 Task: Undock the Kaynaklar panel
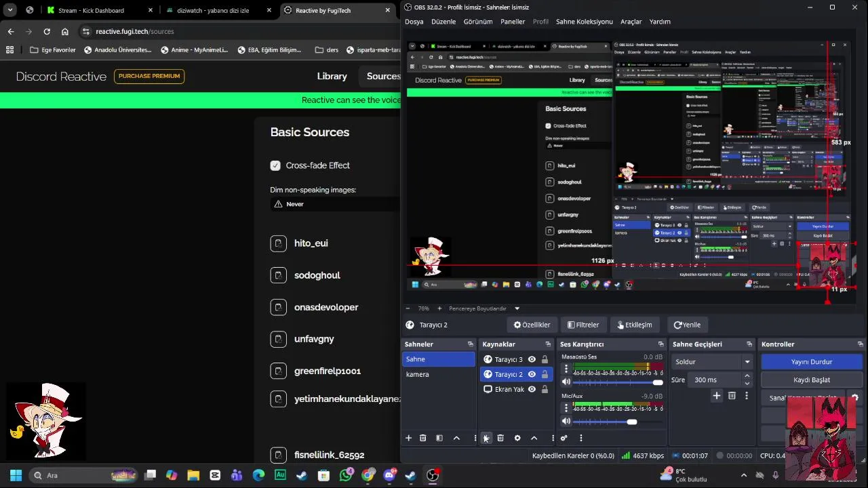[x=549, y=344]
